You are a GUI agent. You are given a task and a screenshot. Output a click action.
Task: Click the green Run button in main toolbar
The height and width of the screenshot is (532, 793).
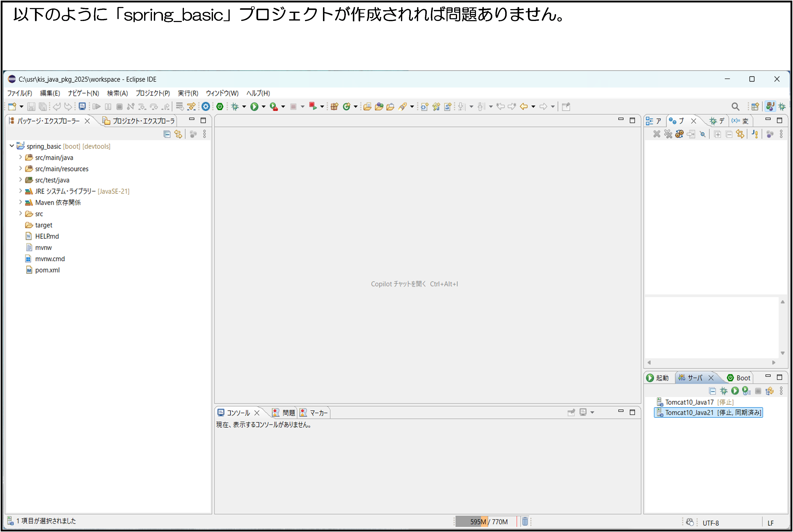pos(254,107)
